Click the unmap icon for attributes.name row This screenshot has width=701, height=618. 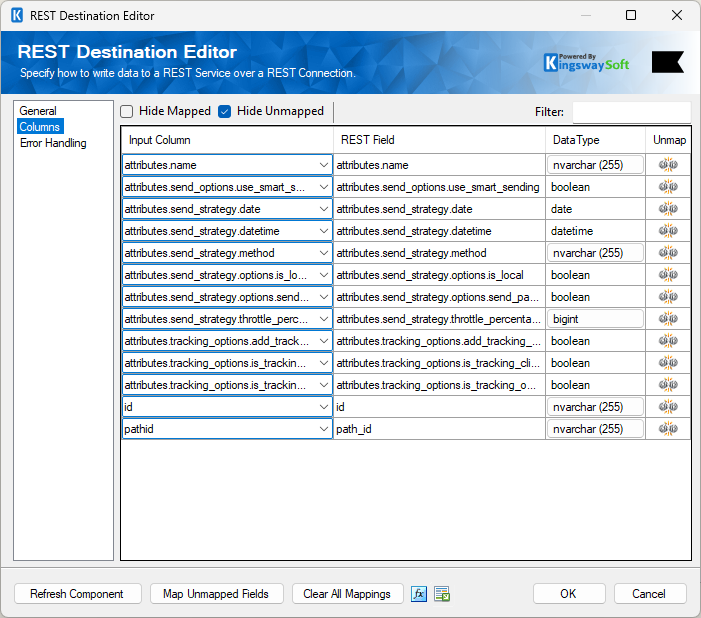tap(668, 165)
